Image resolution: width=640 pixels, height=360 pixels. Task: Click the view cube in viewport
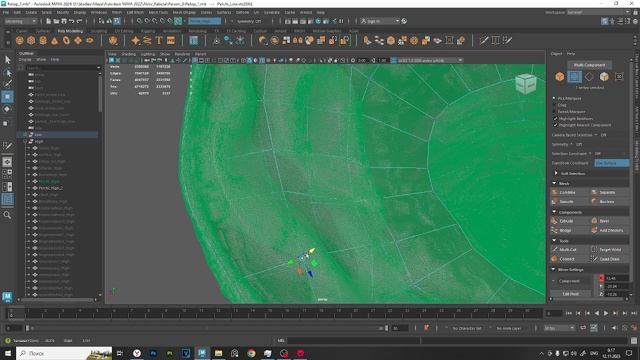point(526,84)
